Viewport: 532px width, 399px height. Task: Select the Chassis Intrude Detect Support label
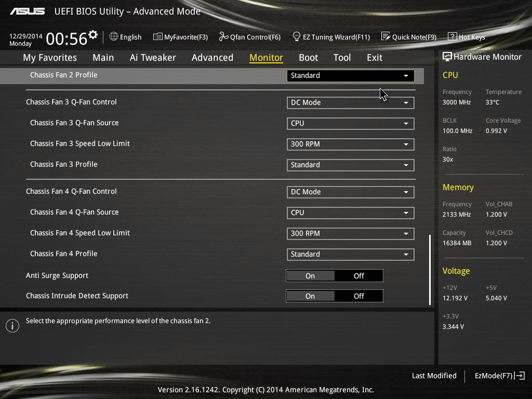tap(77, 296)
